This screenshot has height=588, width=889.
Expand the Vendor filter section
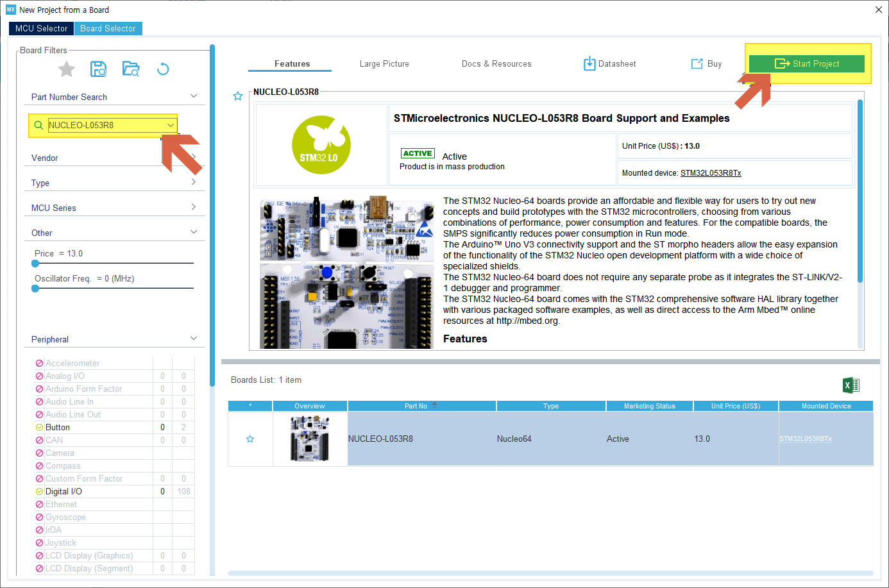(x=194, y=157)
